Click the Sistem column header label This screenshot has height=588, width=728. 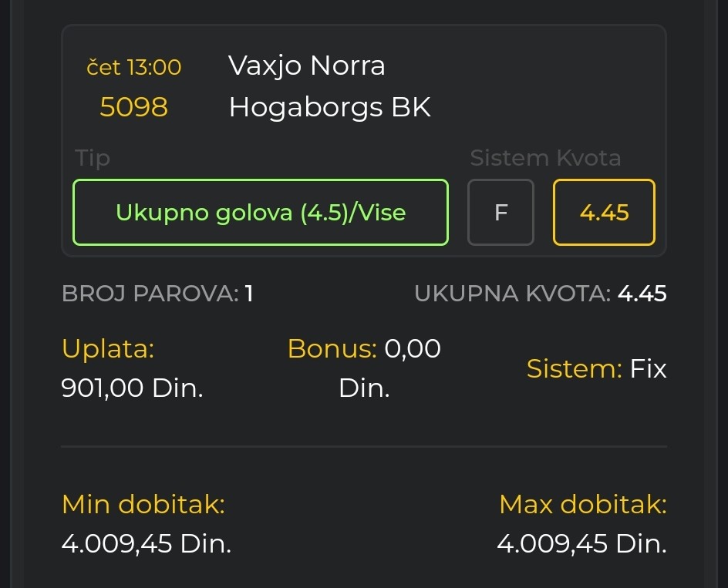pos(510,158)
